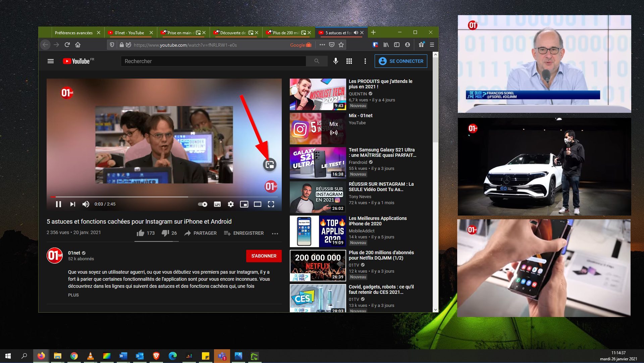The height and width of the screenshot is (363, 644).
Task: Expand description with PLUS
Action: tap(73, 295)
